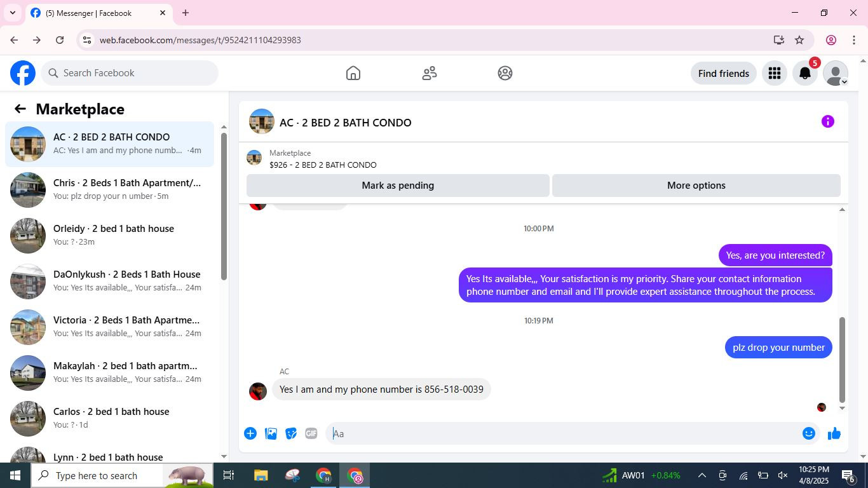Viewport: 868px width, 488px height.
Task: Click the 'Yes, are you interested?' message
Action: (775, 255)
